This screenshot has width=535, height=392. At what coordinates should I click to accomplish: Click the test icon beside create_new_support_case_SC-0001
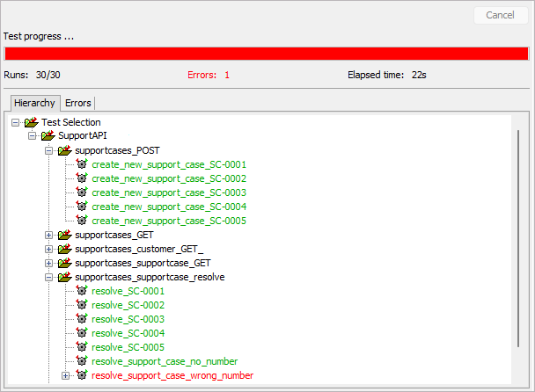coord(82,164)
